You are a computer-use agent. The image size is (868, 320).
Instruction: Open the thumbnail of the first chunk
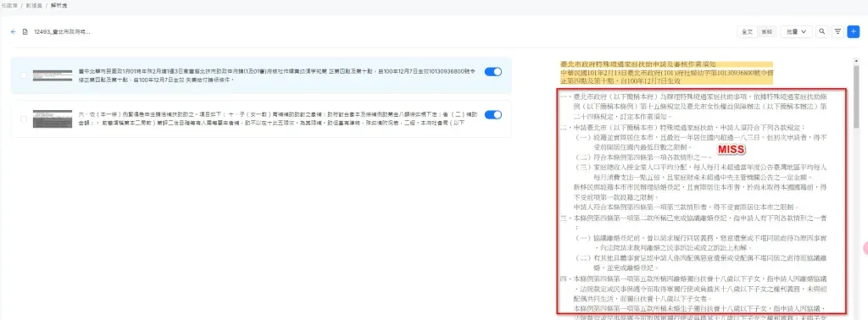(x=53, y=75)
